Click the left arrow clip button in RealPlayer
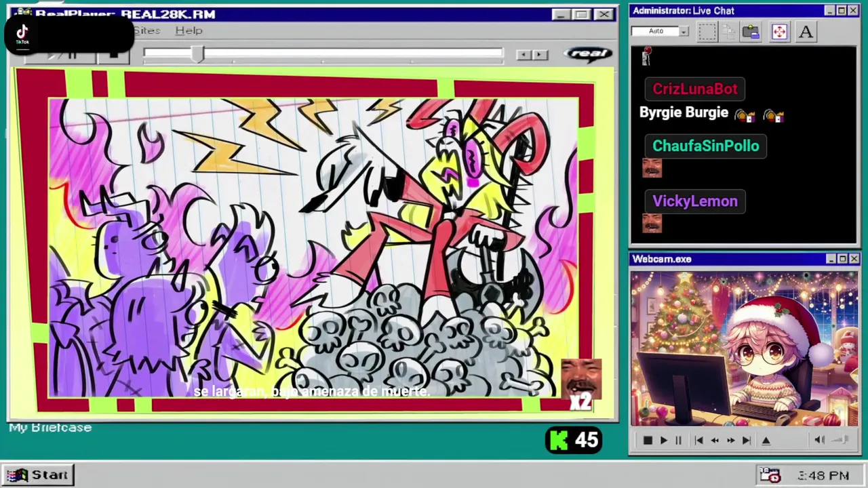Image resolution: width=868 pixels, height=488 pixels. [524, 55]
